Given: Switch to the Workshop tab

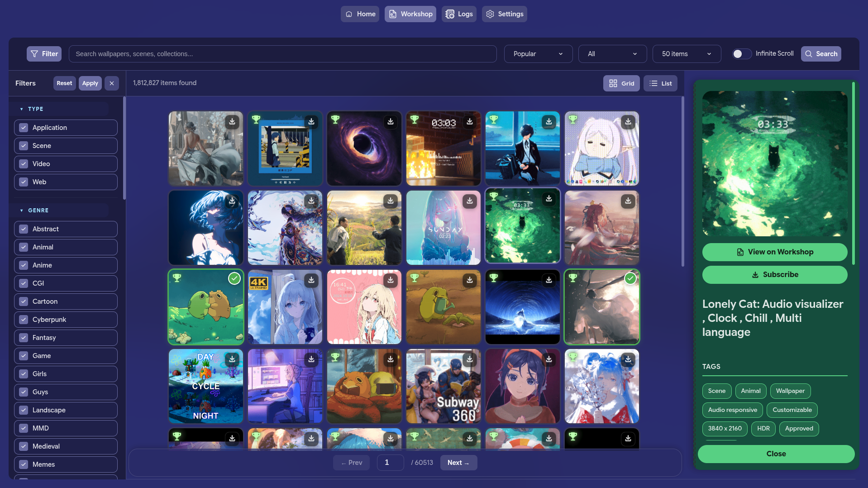Looking at the screenshot, I should (410, 14).
